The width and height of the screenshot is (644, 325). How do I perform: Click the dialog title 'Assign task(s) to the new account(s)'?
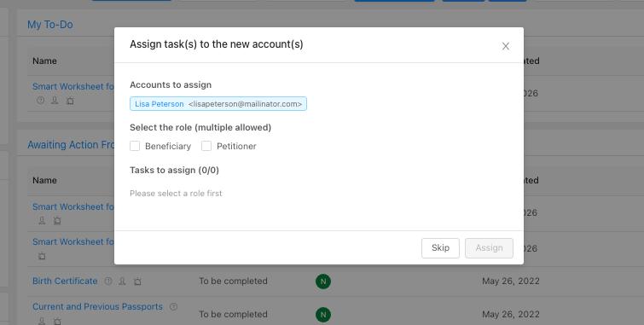[217, 44]
